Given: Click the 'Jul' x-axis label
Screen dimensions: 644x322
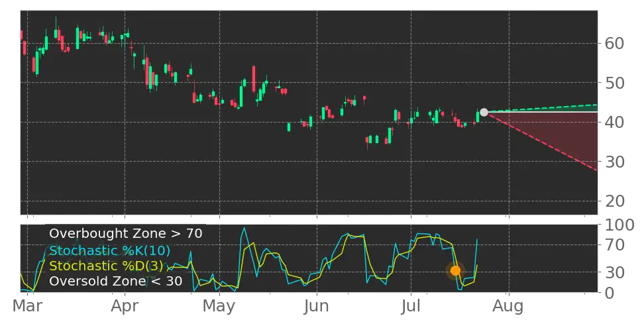Looking at the screenshot, I should tap(411, 306).
